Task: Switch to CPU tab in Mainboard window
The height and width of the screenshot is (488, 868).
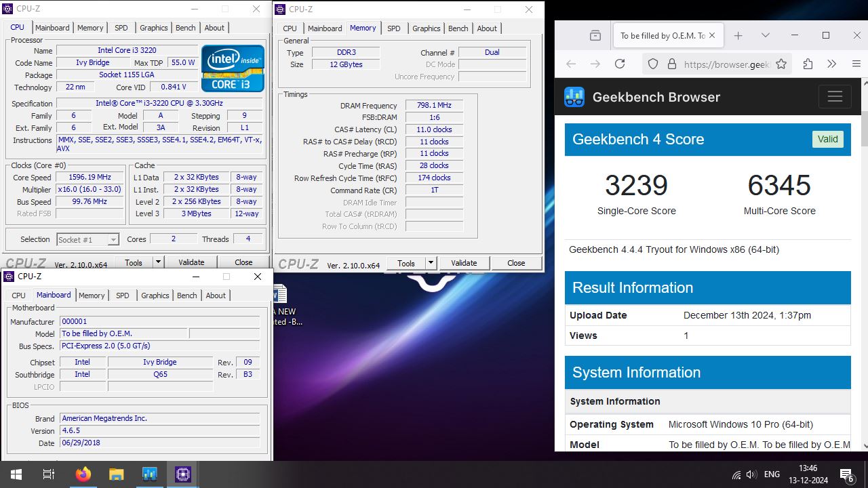Action: pyautogui.click(x=19, y=296)
